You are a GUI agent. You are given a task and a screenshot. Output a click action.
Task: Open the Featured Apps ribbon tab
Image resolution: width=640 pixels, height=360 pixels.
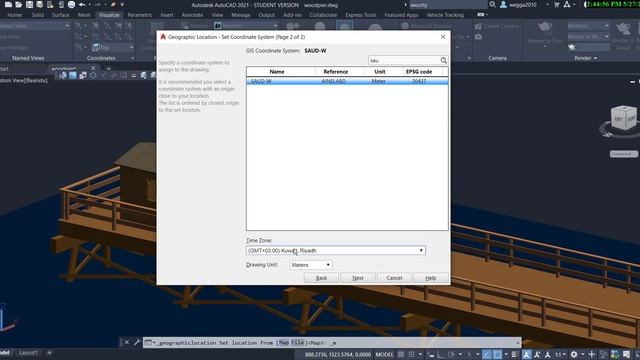click(401, 15)
